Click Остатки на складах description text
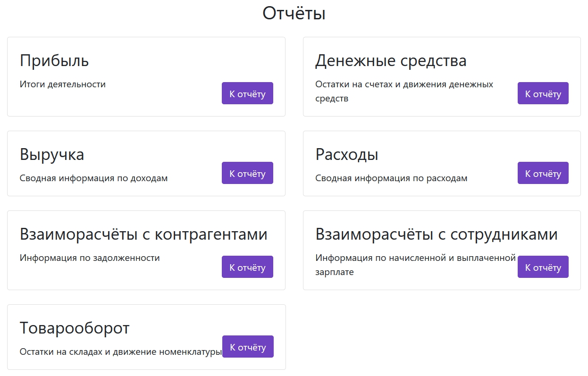Viewport: 588px width, 376px height. pyautogui.click(x=120, y=352)
